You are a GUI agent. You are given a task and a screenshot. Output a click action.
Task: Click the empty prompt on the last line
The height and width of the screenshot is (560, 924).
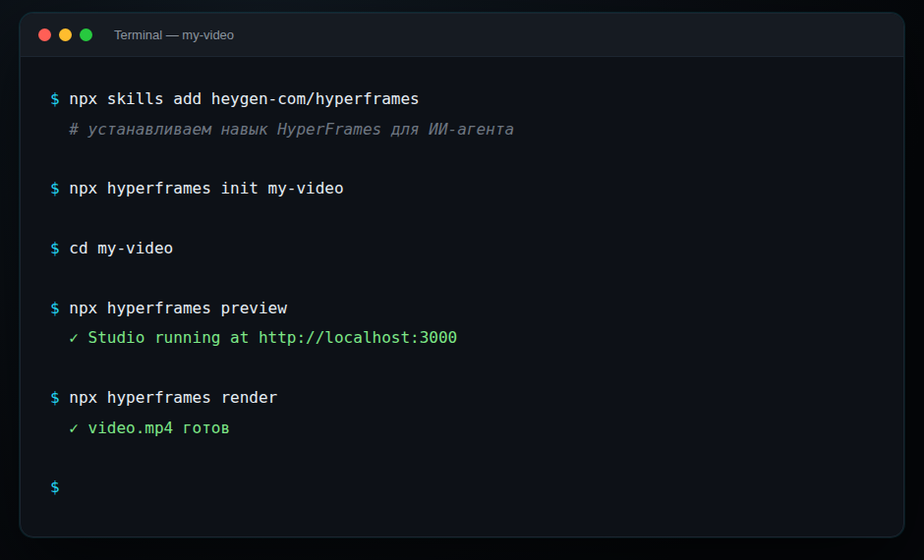pyautogui.click(x=55, y=487)
